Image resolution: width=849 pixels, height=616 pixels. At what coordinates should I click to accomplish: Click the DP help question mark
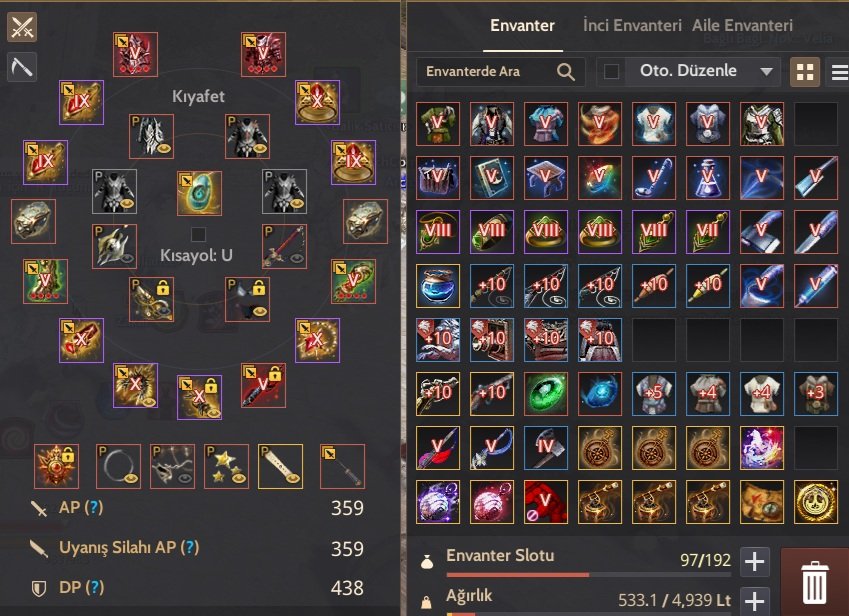(x=94, y=587)
